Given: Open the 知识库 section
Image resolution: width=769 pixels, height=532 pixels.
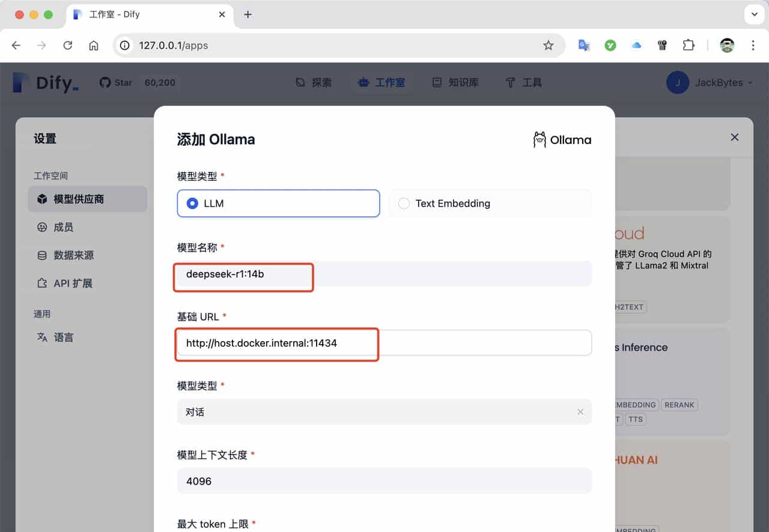Looking at the screenshot, I should (x=456, y=83).
